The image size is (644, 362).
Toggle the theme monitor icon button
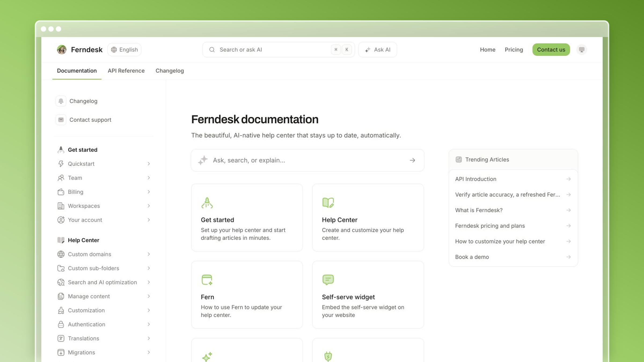click(582, 50)
